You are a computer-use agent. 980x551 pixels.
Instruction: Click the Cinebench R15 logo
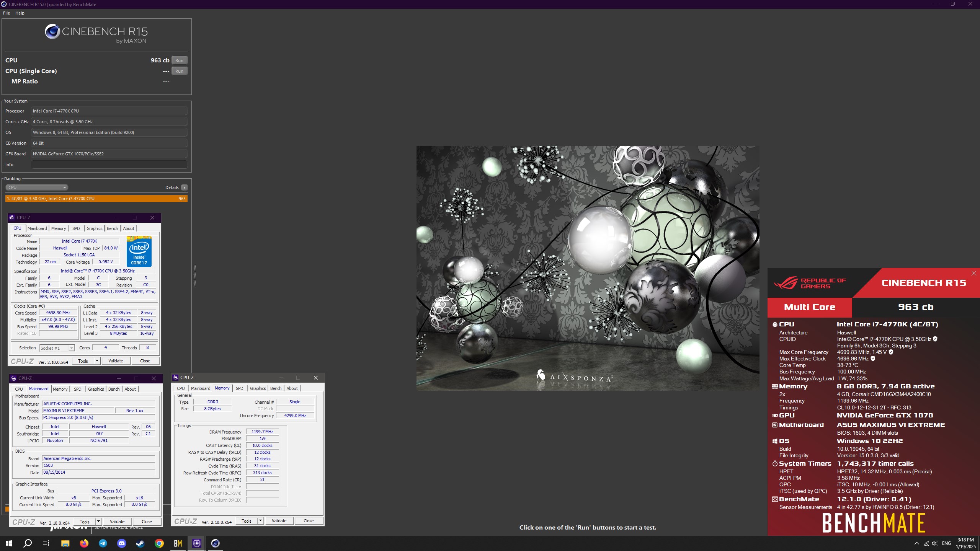click(x=96, y=34)
